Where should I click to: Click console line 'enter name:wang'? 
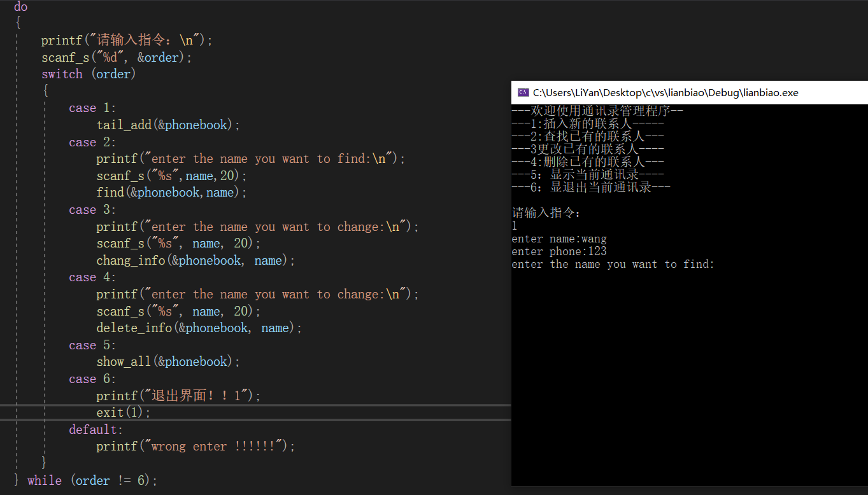coord(559,239)
